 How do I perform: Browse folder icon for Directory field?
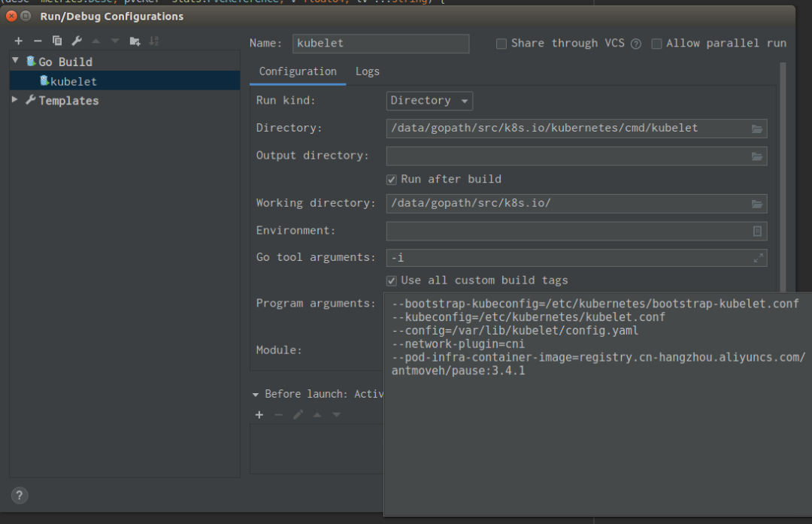coord(756,129)
